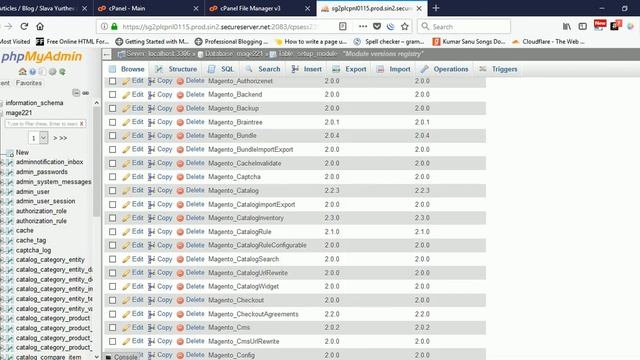Image resolution: width=640 pixels, height=360 pixels.
Task: Click the Firefox Search box
Action: pos(464,27)
